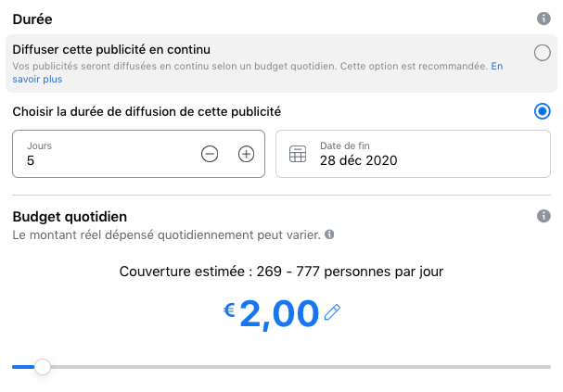Screen dimensions: 563x392
Task: Click the Jours input field value
Action: tap(31, 160)
